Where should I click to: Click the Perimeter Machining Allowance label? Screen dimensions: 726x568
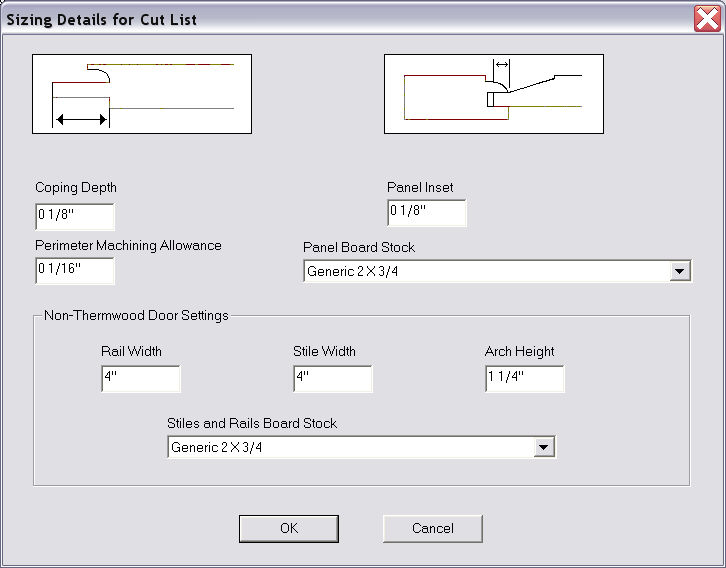(128, 245)
